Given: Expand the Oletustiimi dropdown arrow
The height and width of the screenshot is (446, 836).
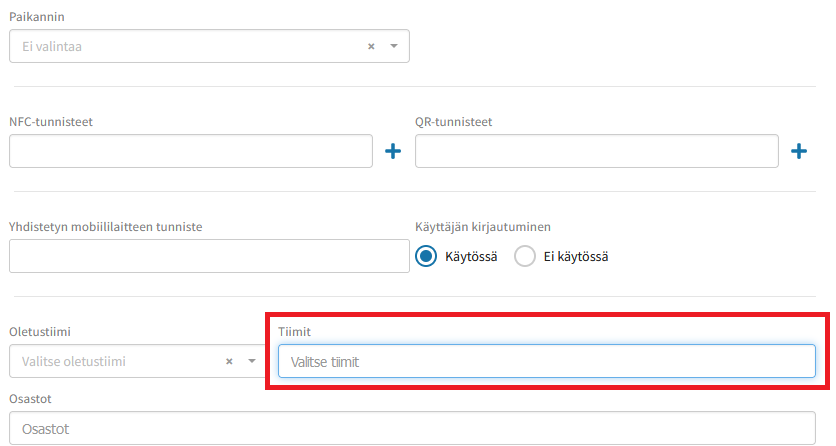Looking at the screenshot, I should (251, 361).
